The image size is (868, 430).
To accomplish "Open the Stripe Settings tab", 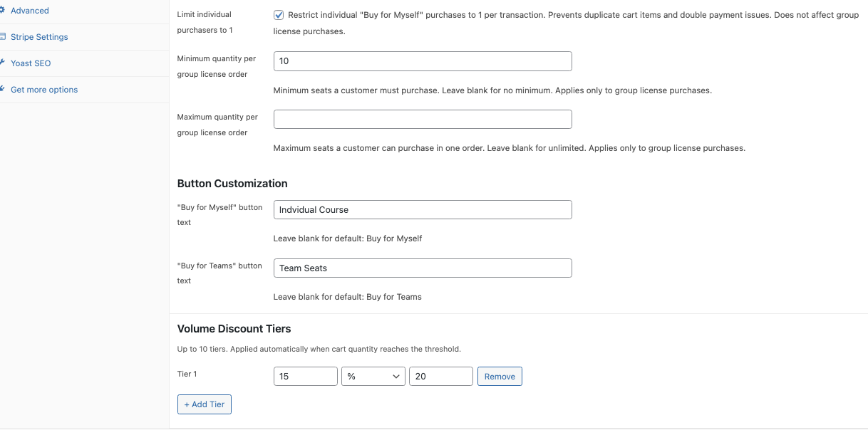I will click(x=39, y=37).
